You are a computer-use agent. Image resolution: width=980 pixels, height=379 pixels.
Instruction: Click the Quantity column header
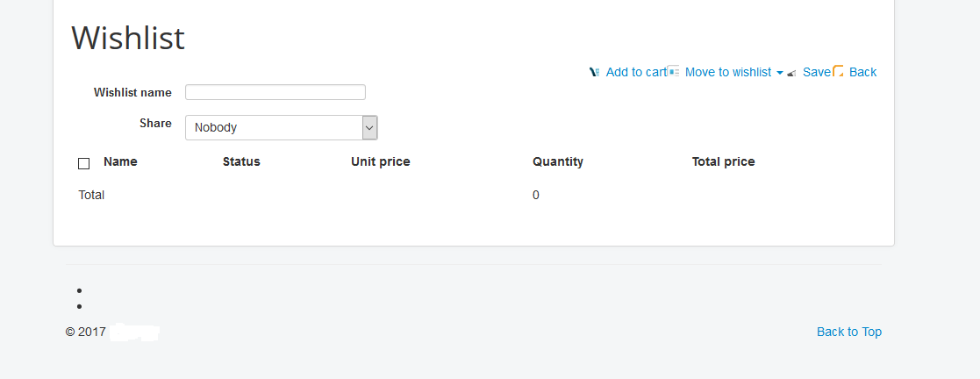(x=557, y=161)
